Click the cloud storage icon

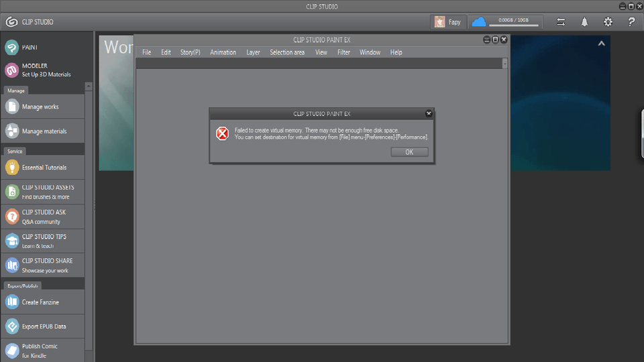(478, 21)
